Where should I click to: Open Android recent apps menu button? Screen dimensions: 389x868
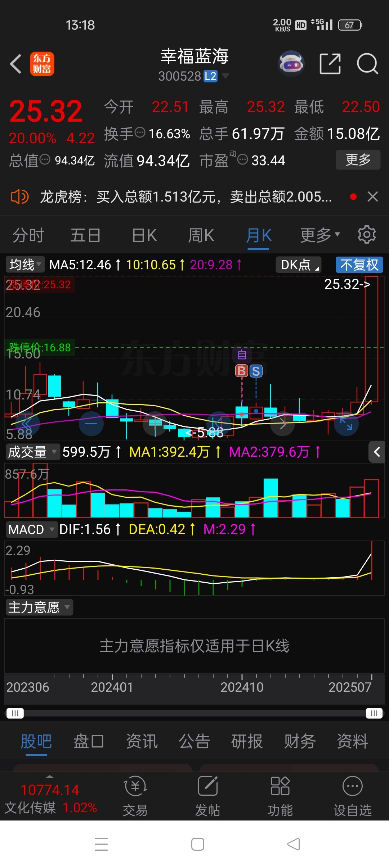point(101,844)
